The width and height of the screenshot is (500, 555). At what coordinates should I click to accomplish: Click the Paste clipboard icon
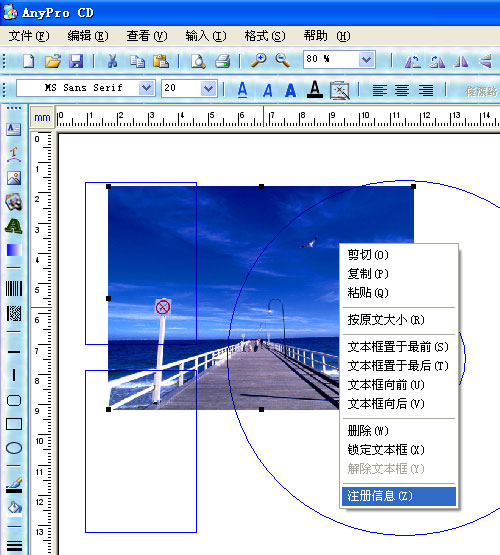point(161,61)
